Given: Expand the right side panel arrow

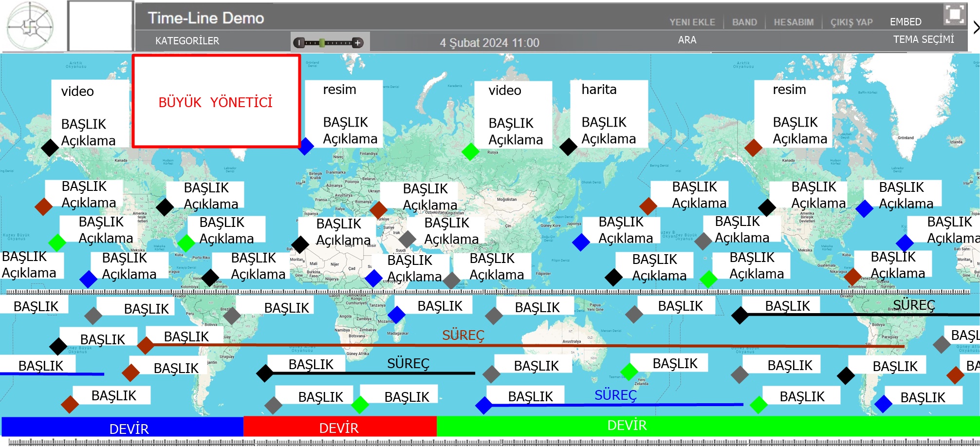Looking at the screenshot, I should 976,28.
